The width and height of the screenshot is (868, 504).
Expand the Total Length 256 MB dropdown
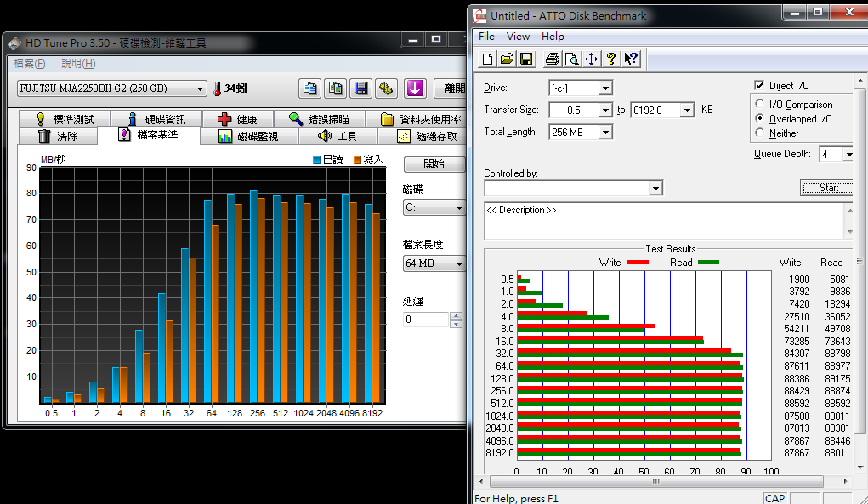click(x=605, y=133)
